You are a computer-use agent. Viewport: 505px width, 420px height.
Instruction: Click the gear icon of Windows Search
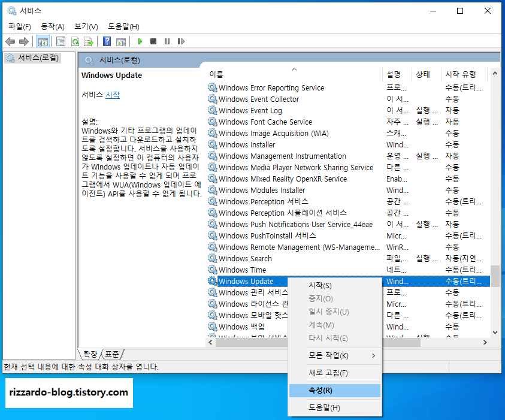(212, 258)
